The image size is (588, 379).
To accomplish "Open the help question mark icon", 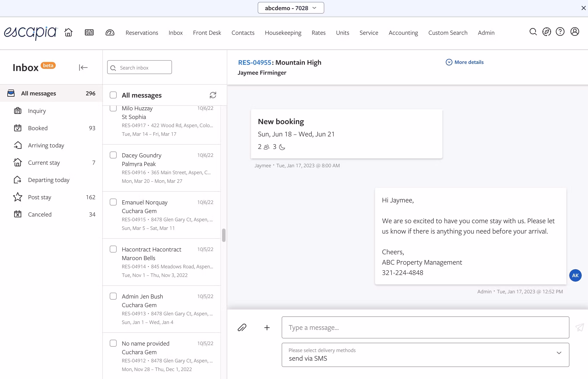I will coord(560,32).
